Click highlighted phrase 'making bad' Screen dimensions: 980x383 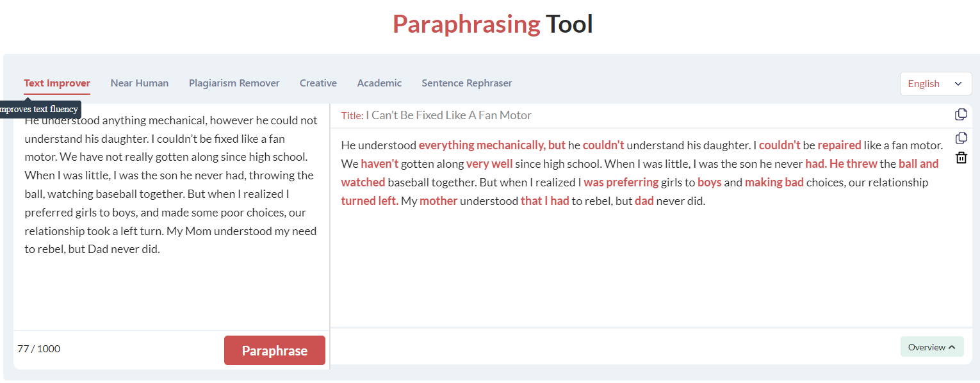pyautogui.click(x=774, y=183)
